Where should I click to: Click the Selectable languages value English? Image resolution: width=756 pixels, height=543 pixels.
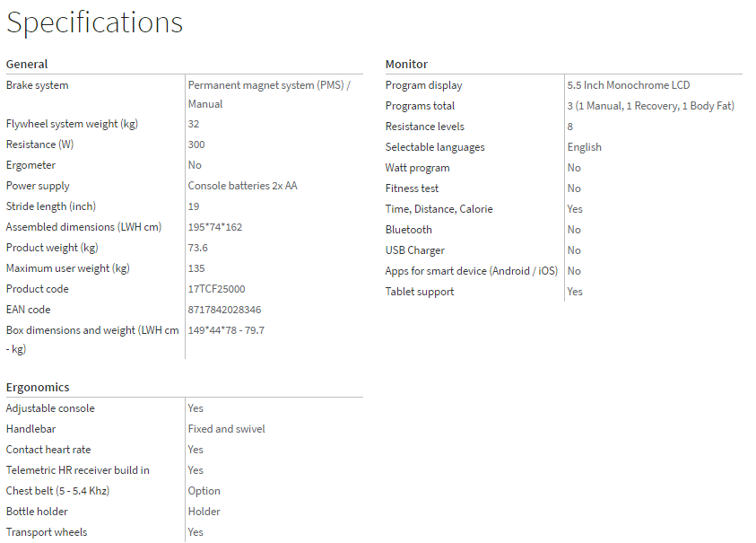[x=584, y=147]
